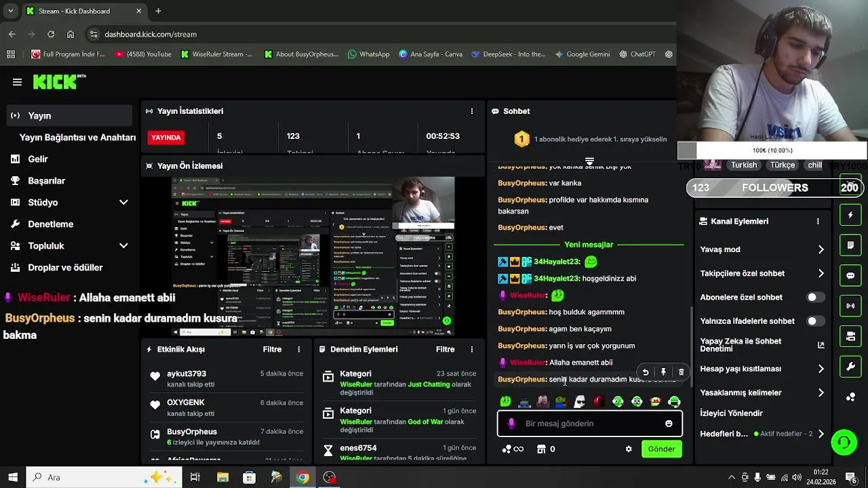Open Kanal Eylemleri three-dot menu
The image size is (868, 488).
point(818,222)
